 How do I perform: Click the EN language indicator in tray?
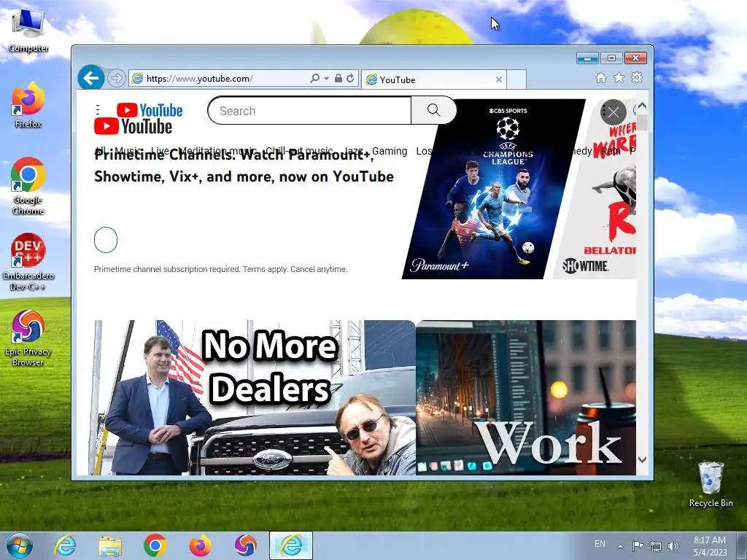pyautogui.click(x=600, y=544)
